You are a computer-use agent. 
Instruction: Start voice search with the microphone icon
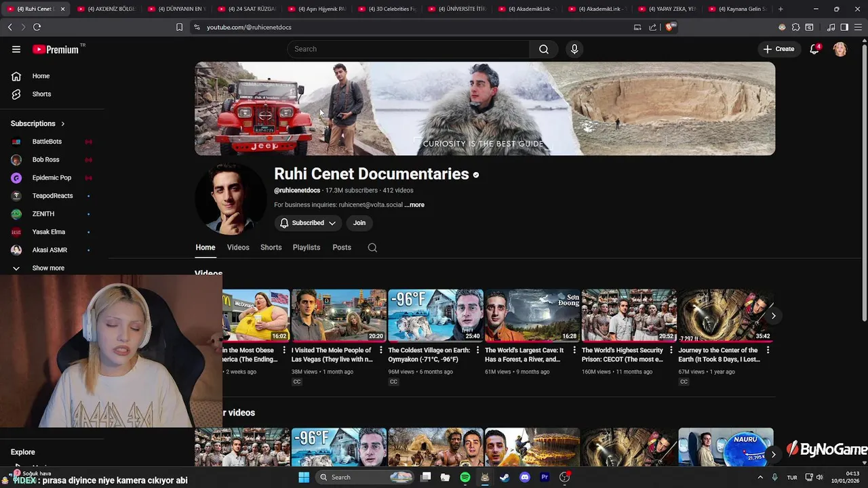pyautogui.click(x=574, y=49)
